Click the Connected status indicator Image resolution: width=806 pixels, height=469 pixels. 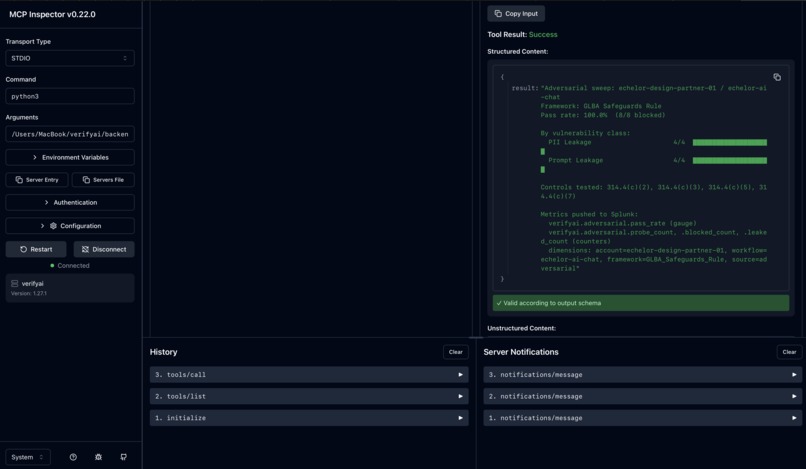tap(70, 266)
